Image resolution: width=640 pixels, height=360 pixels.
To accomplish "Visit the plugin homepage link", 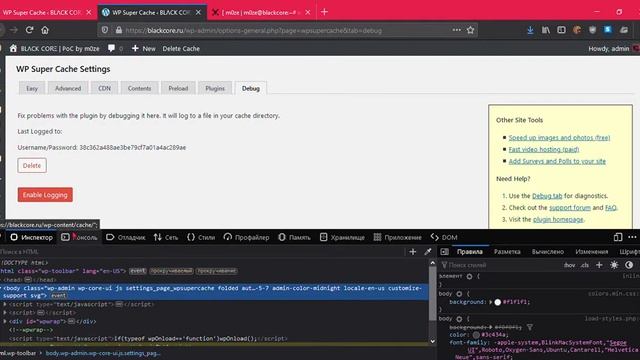I will (x=558, y=220).
